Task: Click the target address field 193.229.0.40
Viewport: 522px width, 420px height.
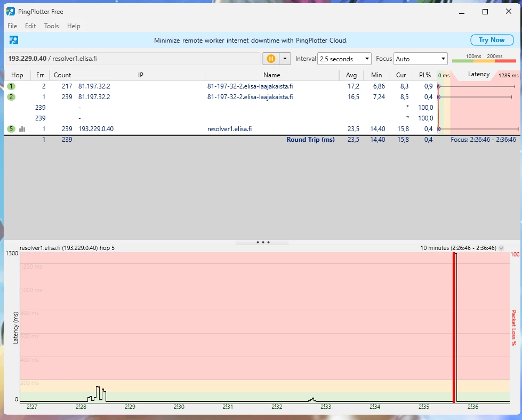Action: 133,59
